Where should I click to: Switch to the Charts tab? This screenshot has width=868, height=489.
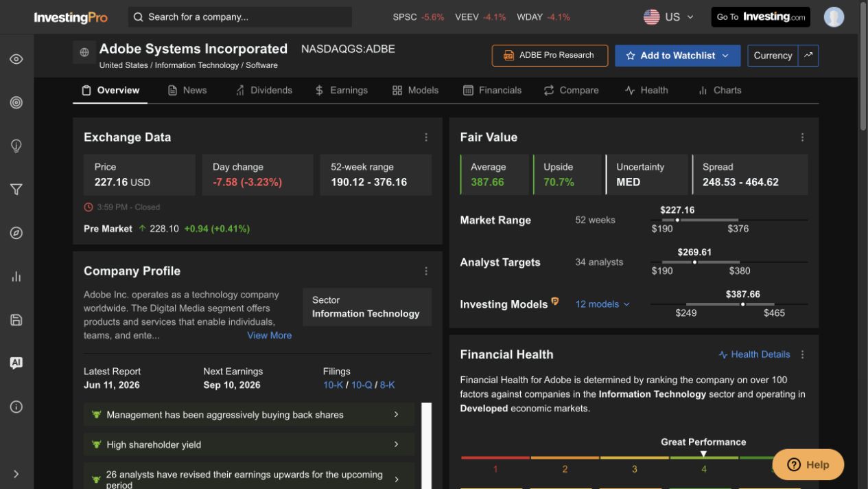point(720,90)
